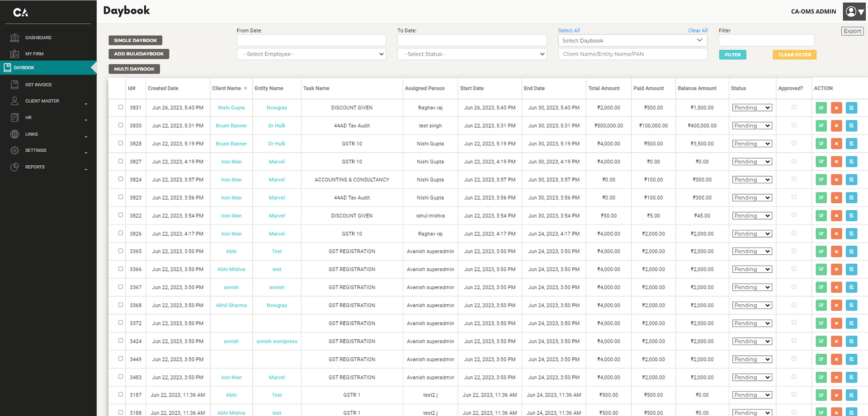Image resolution: width=868 pixels, height=416 pixels.
Task: Expand the Select Status dropdown
Action: click(x=472, y=54)
